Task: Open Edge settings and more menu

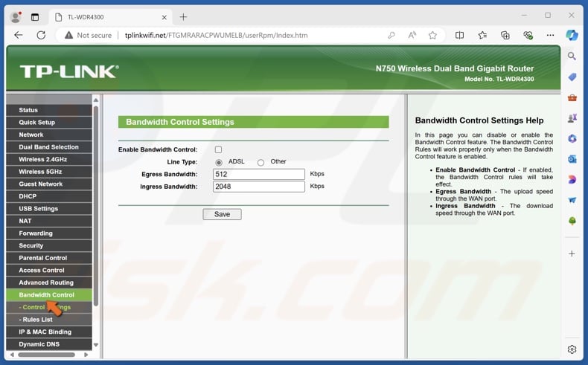Action: coord(550,35)
